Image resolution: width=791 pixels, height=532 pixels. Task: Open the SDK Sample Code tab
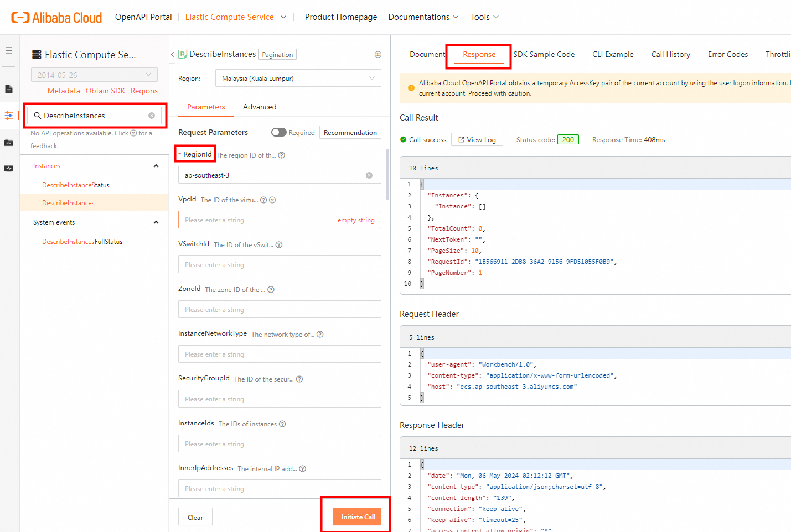pyautogui.click(x=544, y=54)
